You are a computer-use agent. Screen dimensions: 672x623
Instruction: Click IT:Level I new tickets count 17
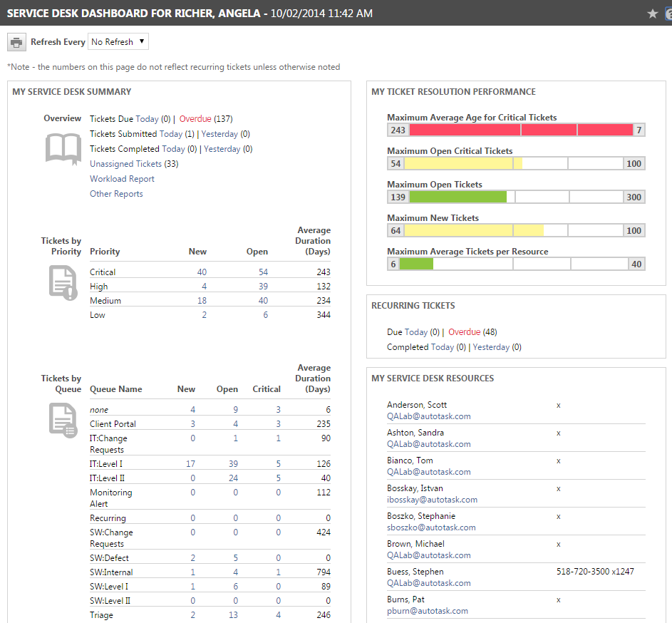[x=190, y=464]
